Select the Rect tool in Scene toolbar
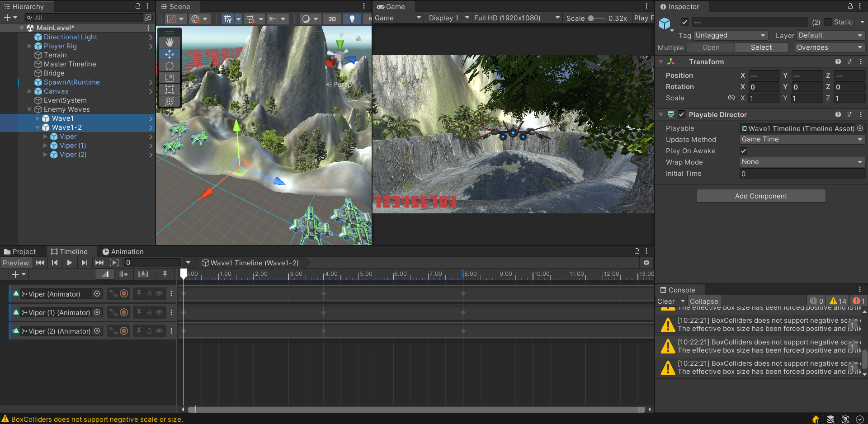The width and height of the screenshot is (868, 424). (170, 89)
